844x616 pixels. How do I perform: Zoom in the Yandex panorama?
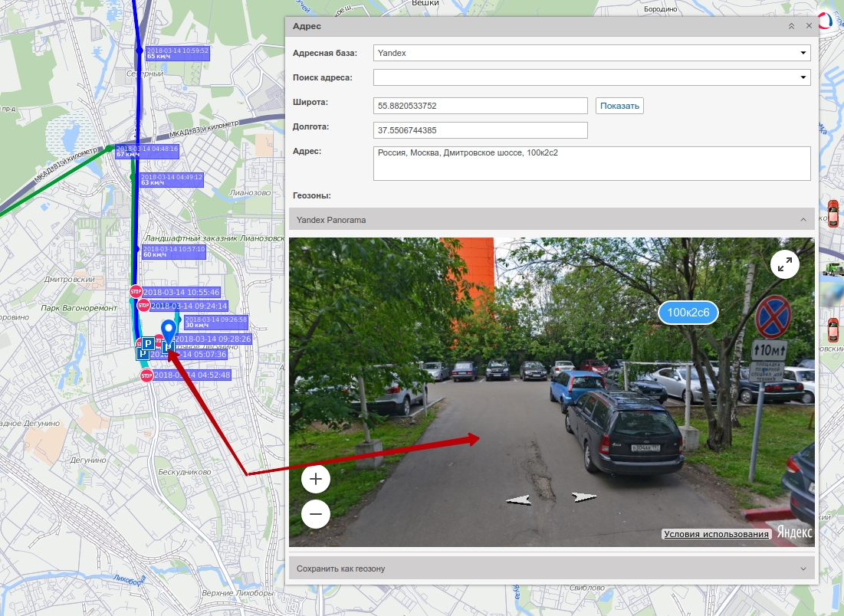pos(316,480)
